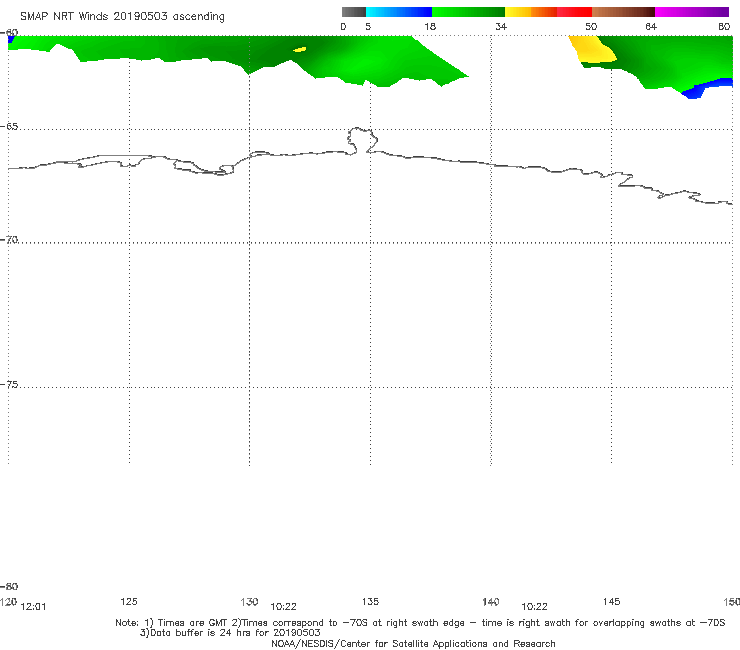Viewport: 740px width, 650px height.
Task: Click the title "SMAP NRT Winds 20190503 ascending"
Action: click(x=122, y=17)
